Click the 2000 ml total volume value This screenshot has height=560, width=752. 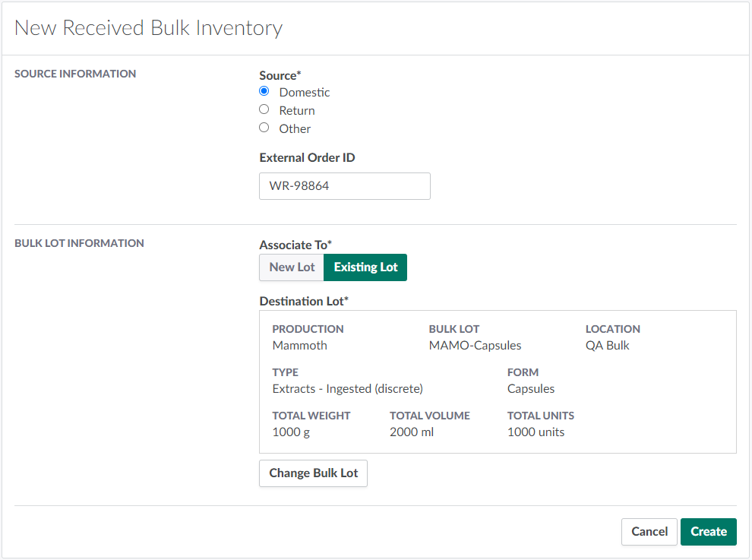411,432
